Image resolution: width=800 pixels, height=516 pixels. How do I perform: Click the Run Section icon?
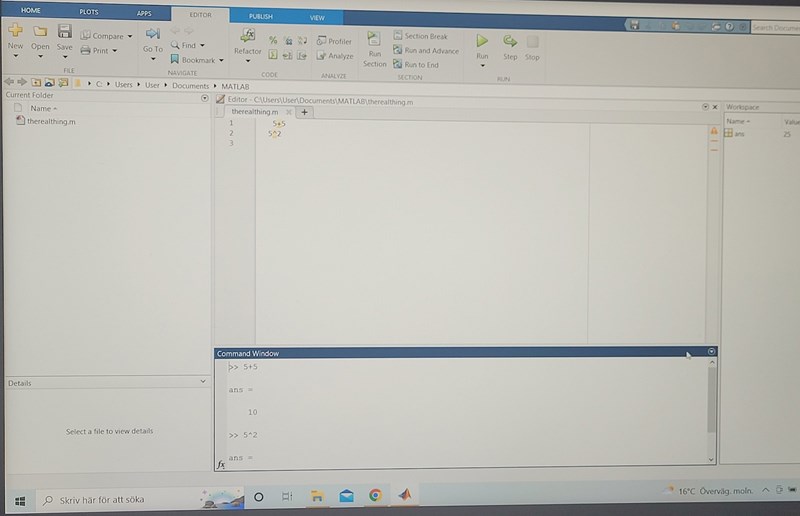[374, 41]
